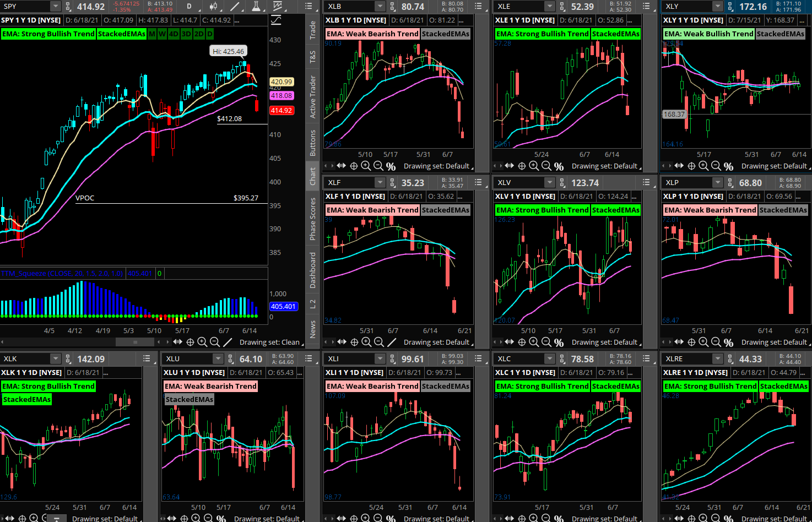Zoom out on the XLU chart
The width and height of the screenshot is (812, 522).
[208, 518]
